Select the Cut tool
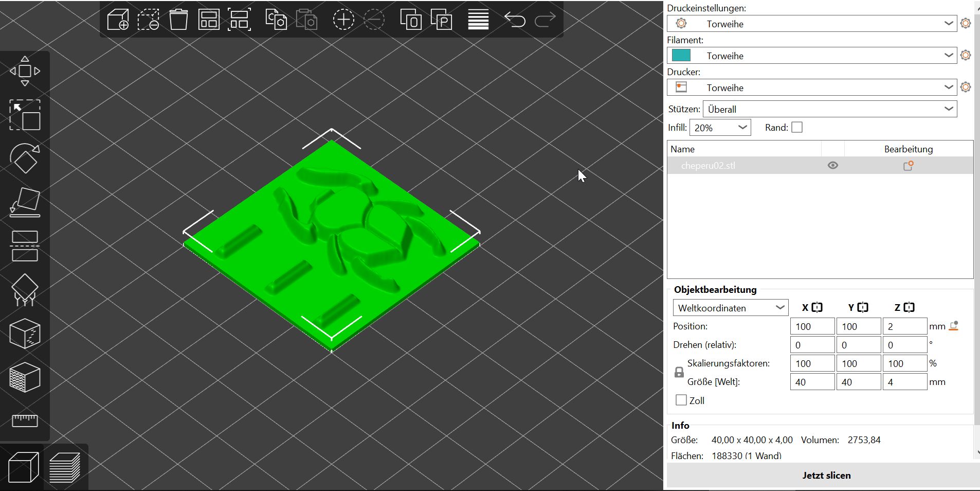The image size is (980, 491). click(25, 246)
